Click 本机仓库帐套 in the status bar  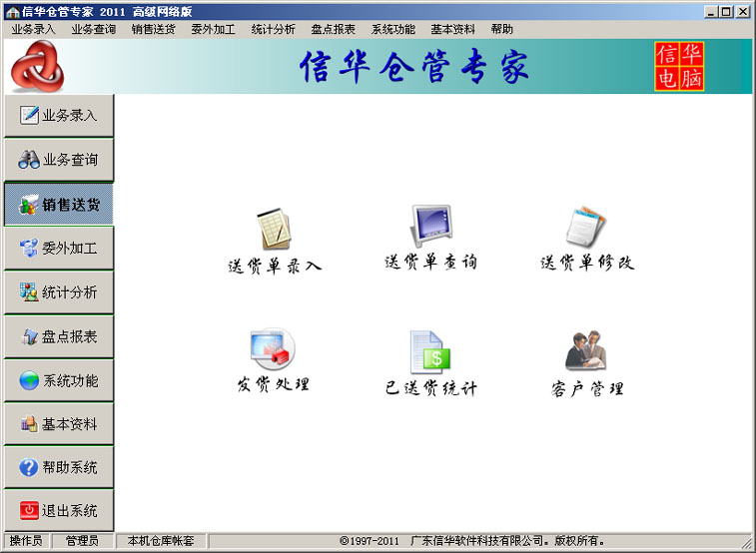[x=161, y=541]
